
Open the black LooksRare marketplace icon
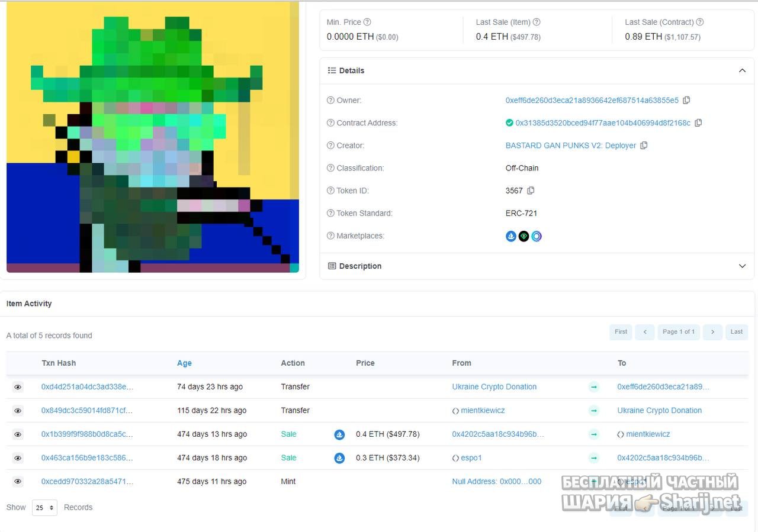pyautogui.click(x=523, y=236)
